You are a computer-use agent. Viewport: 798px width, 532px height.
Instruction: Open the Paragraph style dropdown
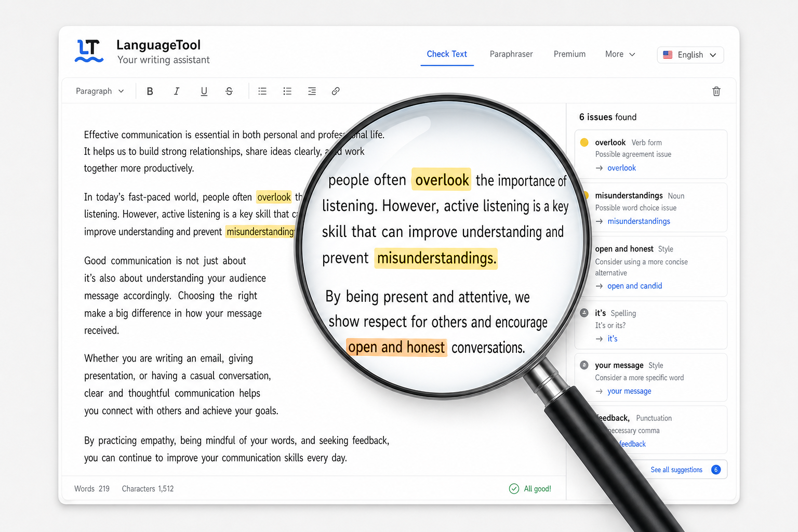(100, 91)
